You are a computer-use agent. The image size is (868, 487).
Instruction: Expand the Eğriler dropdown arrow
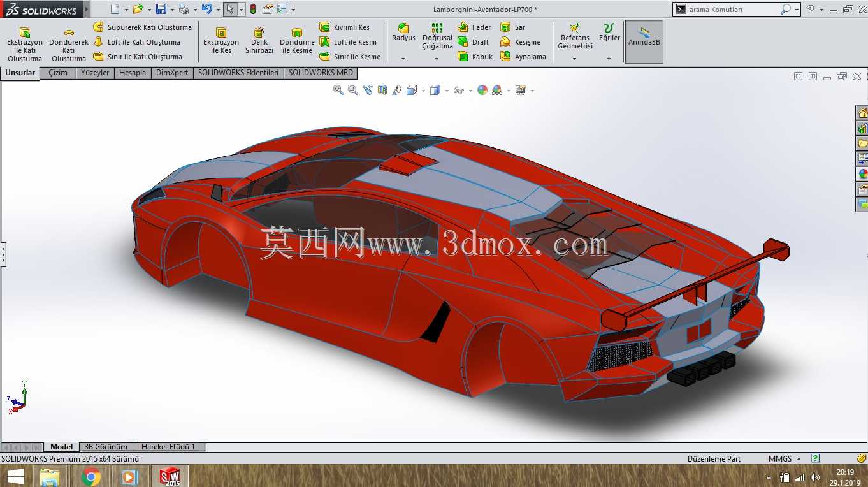tap(609, 59)
